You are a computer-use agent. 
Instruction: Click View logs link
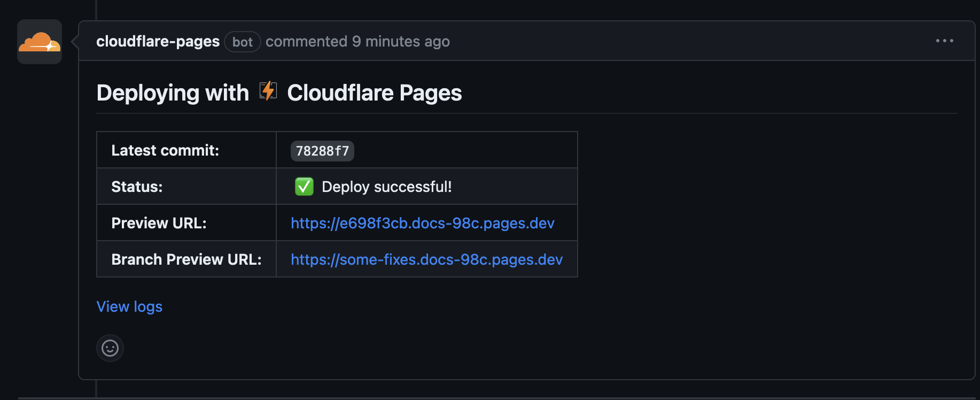[129, 306]
